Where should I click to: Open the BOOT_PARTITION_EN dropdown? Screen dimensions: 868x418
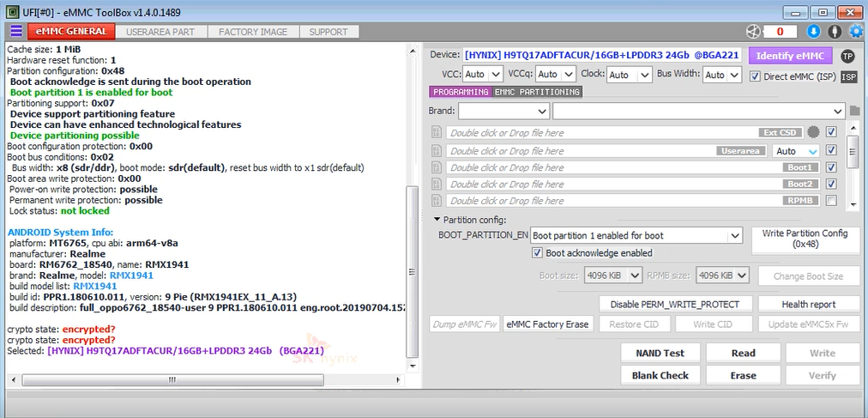point(636,236)
